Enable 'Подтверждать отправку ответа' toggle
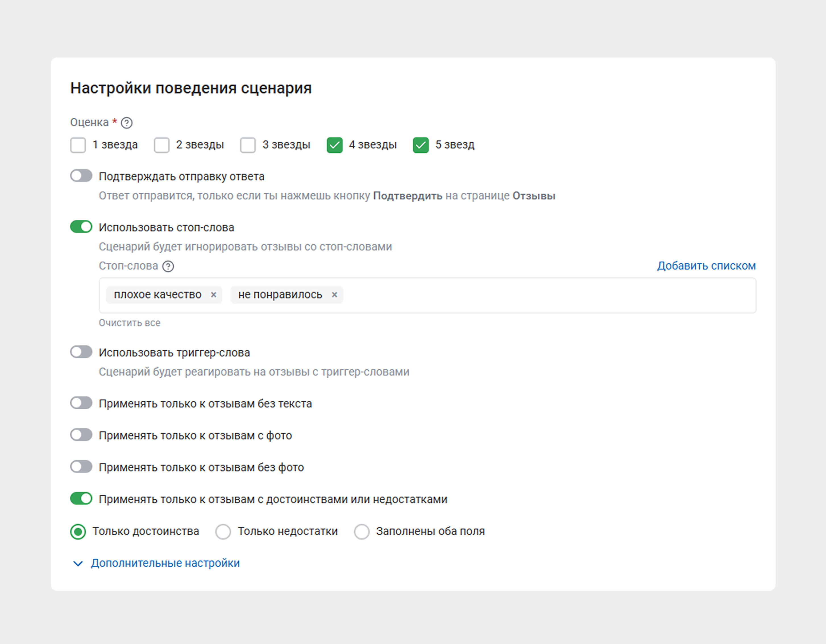Viewport: 826px width, 644px height. (81, 175)
